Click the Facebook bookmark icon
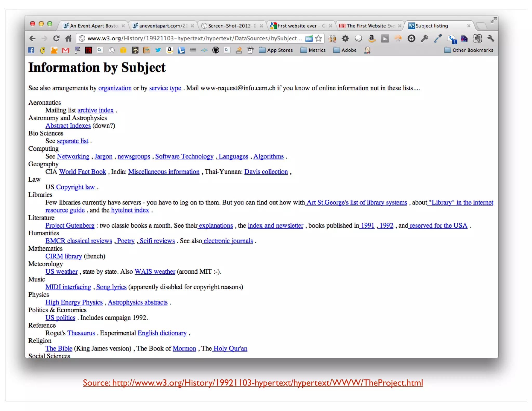Viewport: 532px width, 411px height. pyautogui.click(x=31, y=50)
